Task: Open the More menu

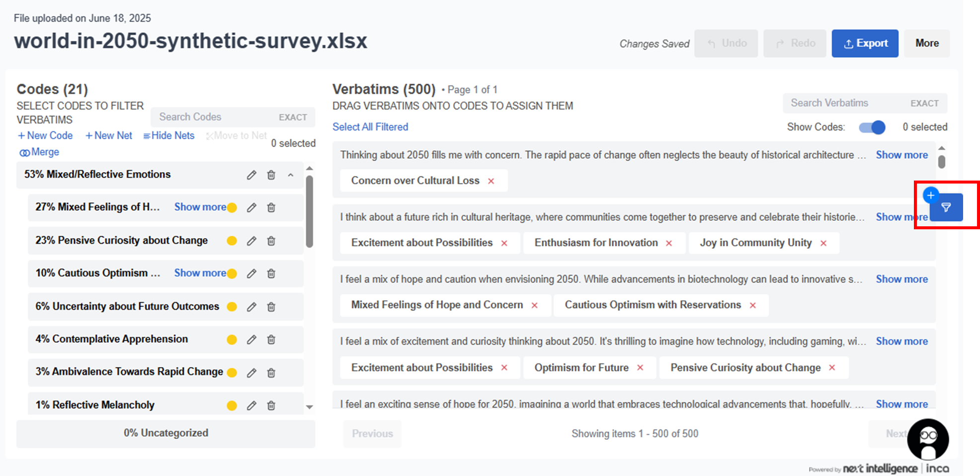Action: click(x=927, y=43)
